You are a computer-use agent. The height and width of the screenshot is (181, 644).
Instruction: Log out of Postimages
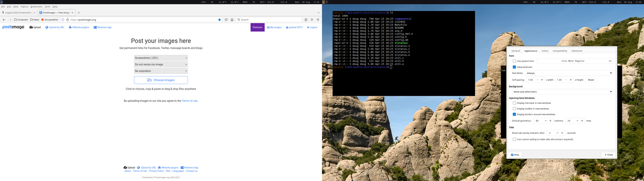[x=311, y=27]
